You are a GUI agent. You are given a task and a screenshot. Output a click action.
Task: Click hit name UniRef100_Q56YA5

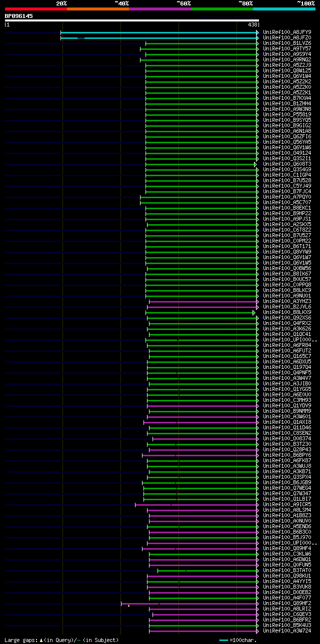click(x=287, y=142)
